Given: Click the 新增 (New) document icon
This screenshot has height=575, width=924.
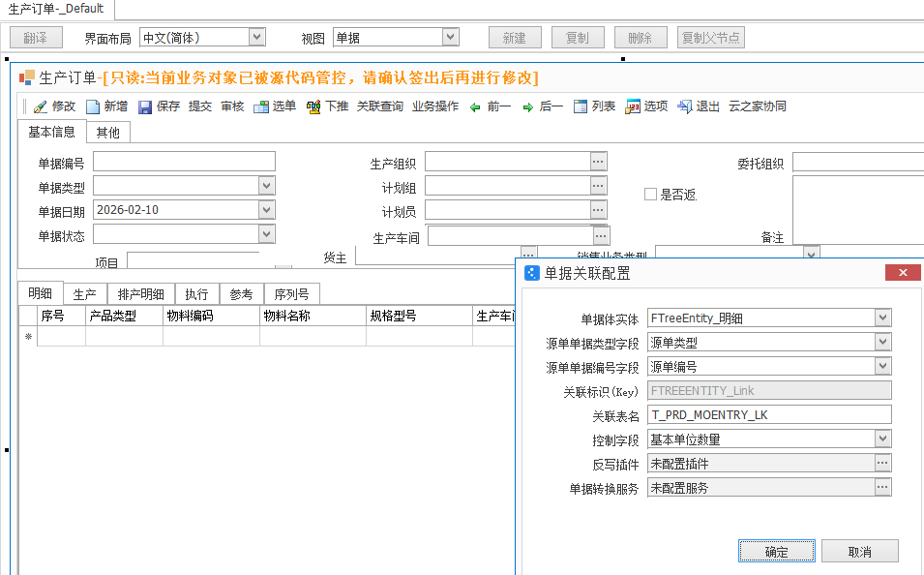Looking at the screenshot, I should tap(93, 107).
